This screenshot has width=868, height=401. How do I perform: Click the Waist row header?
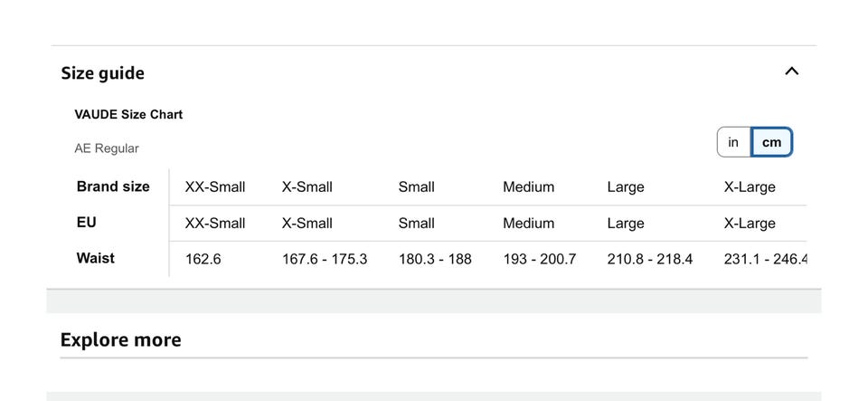[x=96, y=258]
